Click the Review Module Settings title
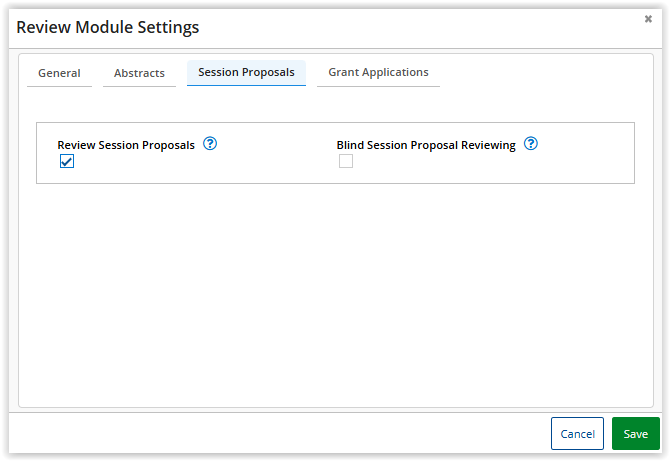This screenshot has width=670, height=461. tap(108, 27)
